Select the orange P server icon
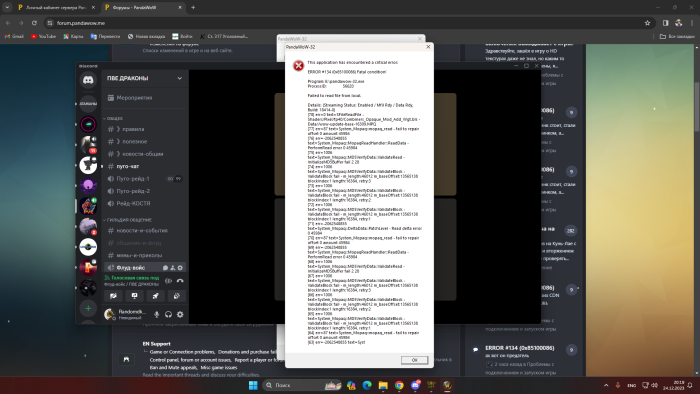 [x=88, y=267]
